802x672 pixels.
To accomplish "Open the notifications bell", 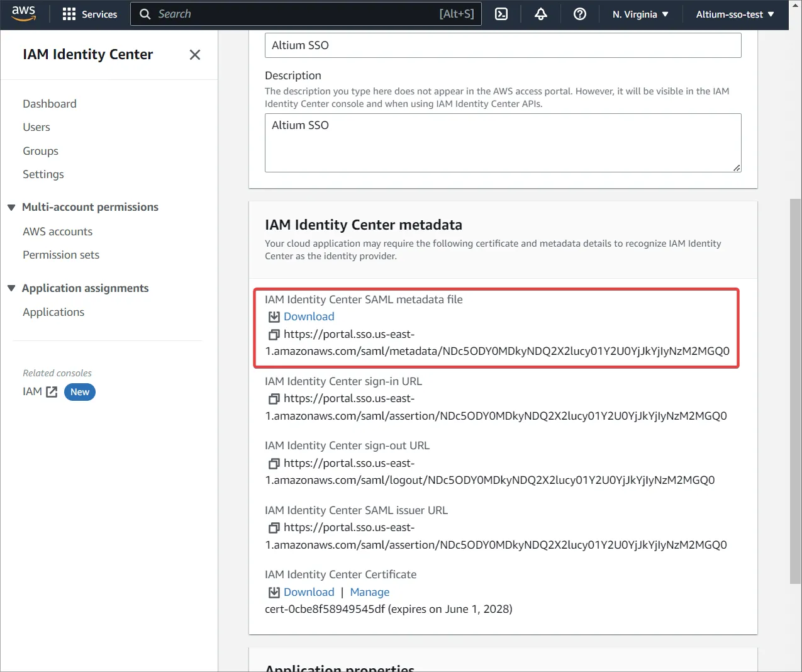I will coord(541,14).
